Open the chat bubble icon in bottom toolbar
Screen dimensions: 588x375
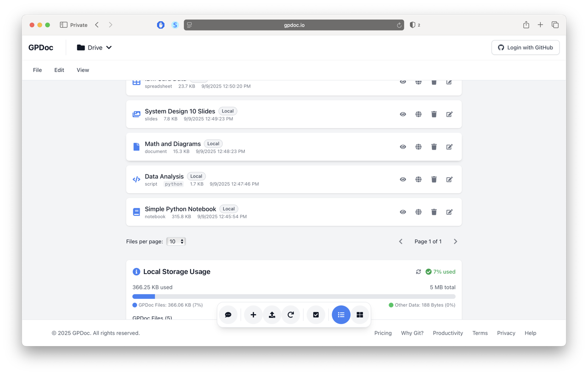click(228, 315)
